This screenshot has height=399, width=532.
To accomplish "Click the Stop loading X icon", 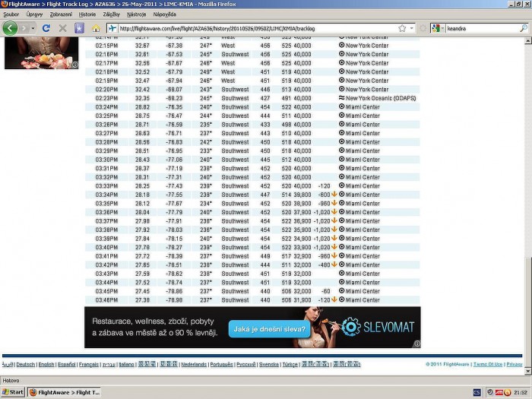I will tap(63, 28).
